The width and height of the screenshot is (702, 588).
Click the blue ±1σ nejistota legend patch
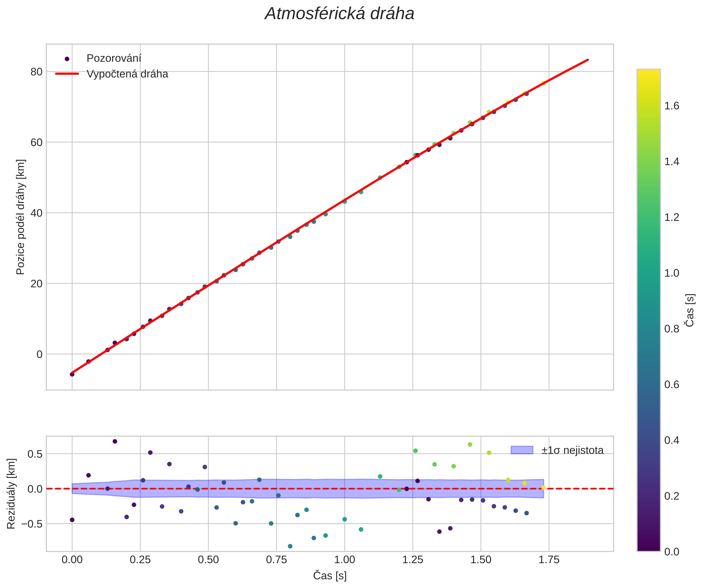pyautogui.click(x=522, y=450)
